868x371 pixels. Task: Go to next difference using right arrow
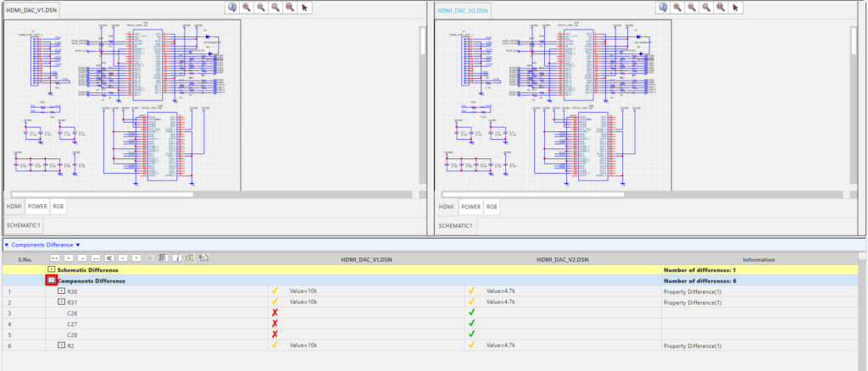pyautogui.click(x=136, y=257)
